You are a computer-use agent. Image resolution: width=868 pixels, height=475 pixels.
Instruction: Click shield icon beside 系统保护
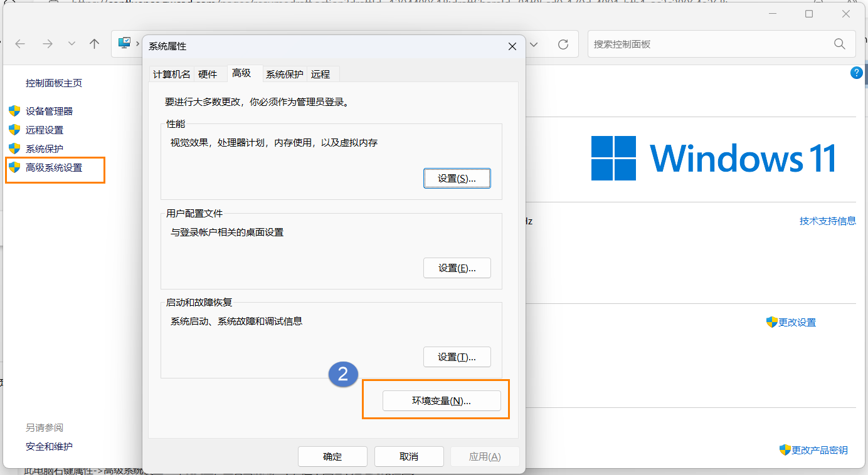click(x=14, y=149)
